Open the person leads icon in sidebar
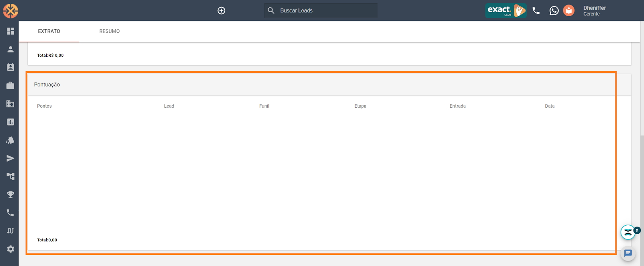Image resolution: width=644 pixels, height=266 pixels. 10,49
